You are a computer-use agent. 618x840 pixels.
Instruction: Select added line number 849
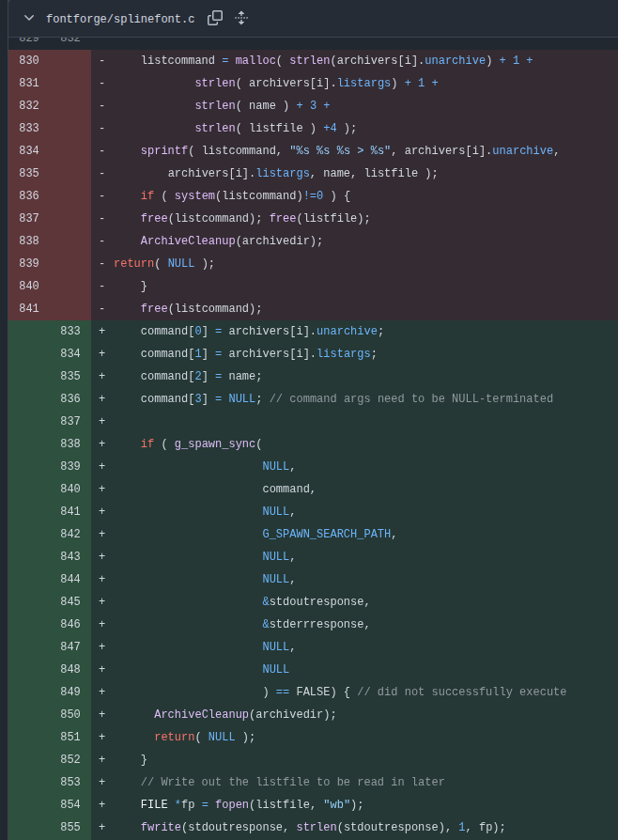click(70, 692)
